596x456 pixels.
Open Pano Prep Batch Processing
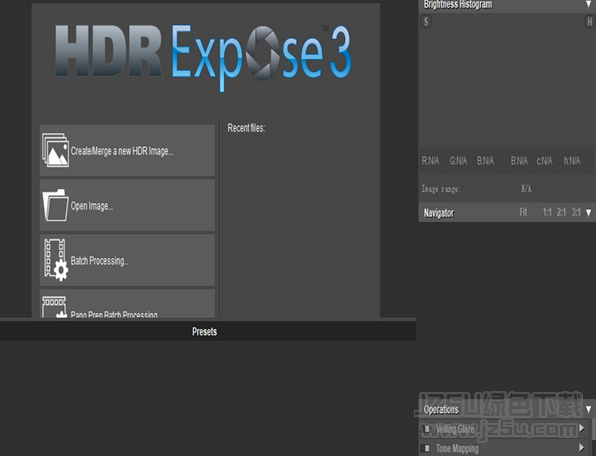(x=127, y=304)
